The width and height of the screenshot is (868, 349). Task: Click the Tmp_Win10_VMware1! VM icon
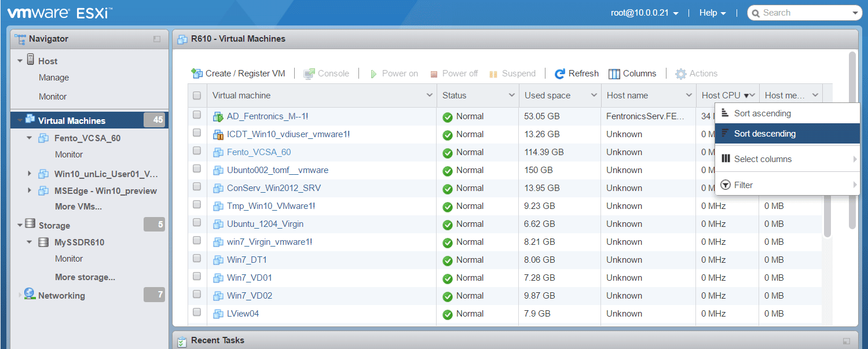(x=218, y=207)
